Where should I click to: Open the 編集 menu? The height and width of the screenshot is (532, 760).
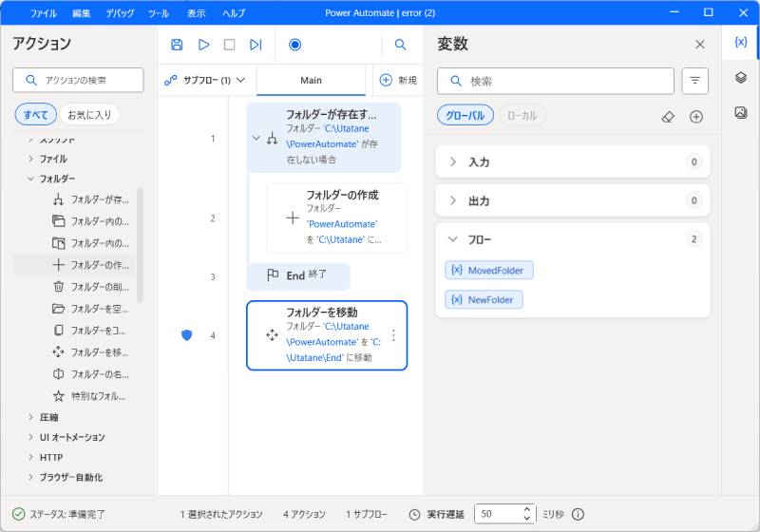coord(82,13)
